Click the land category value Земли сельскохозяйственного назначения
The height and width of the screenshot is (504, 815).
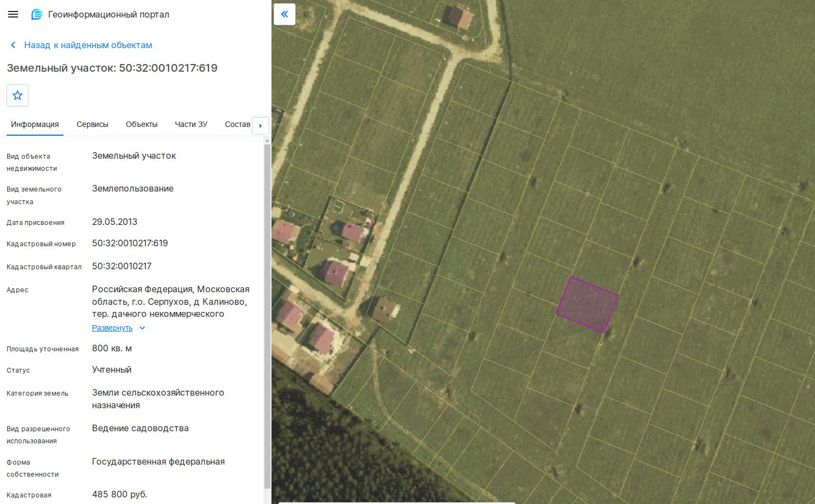click(x=158, y=399)
